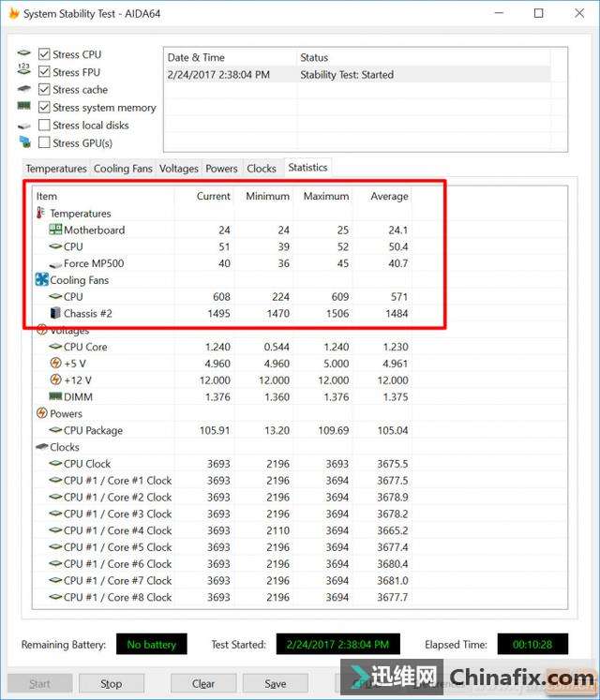
Task: Click the chip icon in CPU temperature row
Action: [x=55, y=246]
